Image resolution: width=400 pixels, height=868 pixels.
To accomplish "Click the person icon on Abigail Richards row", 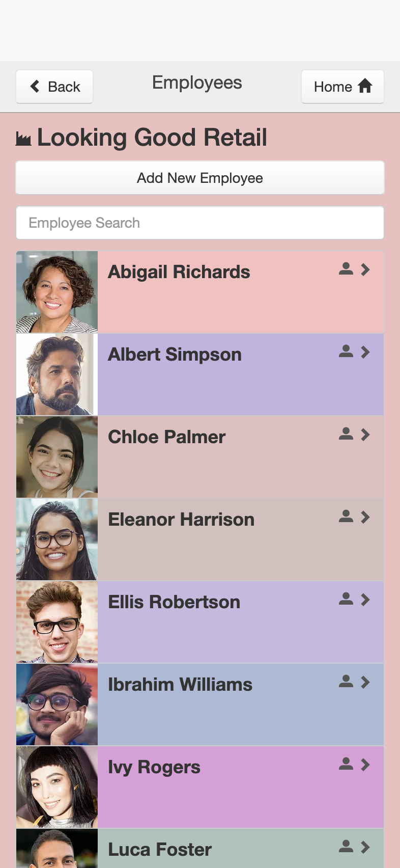I will coord(346,269).
